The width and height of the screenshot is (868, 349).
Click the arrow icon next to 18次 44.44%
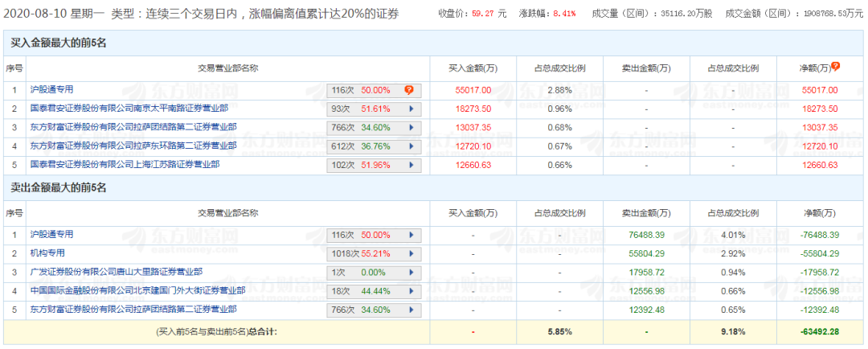click(x=411, y=290)
